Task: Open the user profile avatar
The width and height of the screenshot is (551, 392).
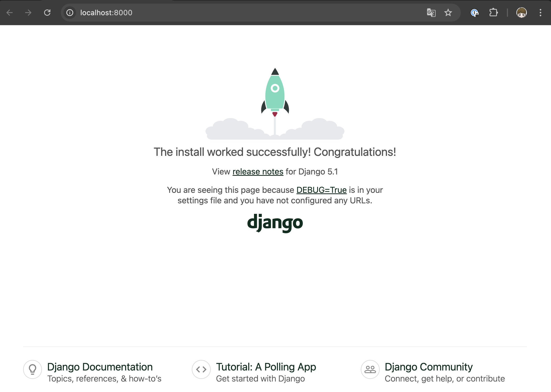Action: click(x=521, y=13)
